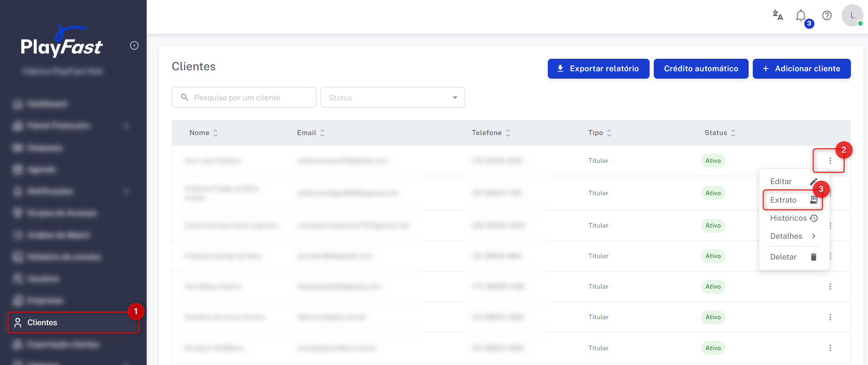Click the three-dot menu in first row
The image size is (868, 365).
830,161
